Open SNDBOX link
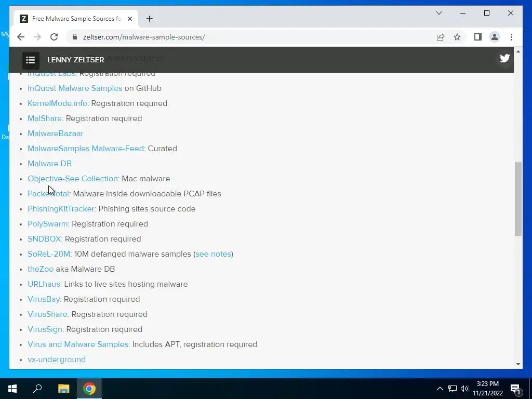Image resolution: width=532 pixels, height=399 pixels. pos(44,239)
